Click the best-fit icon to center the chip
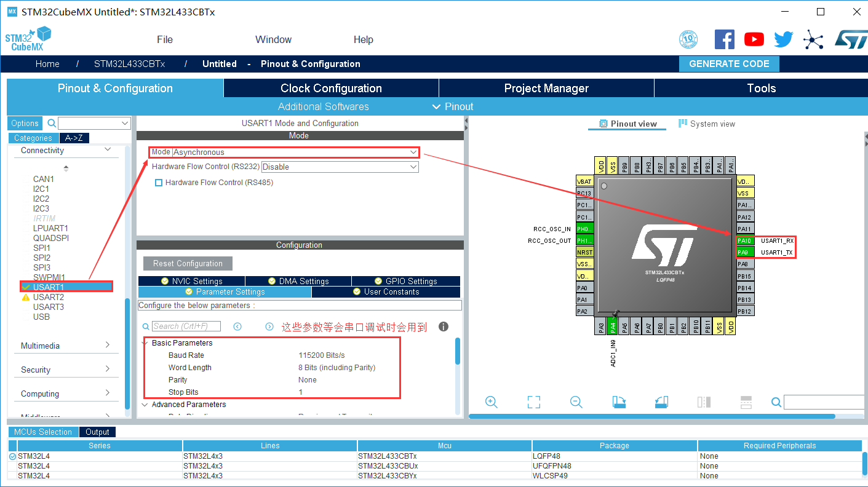The width and height of the screenshot is (868, 487). [533, 402]
